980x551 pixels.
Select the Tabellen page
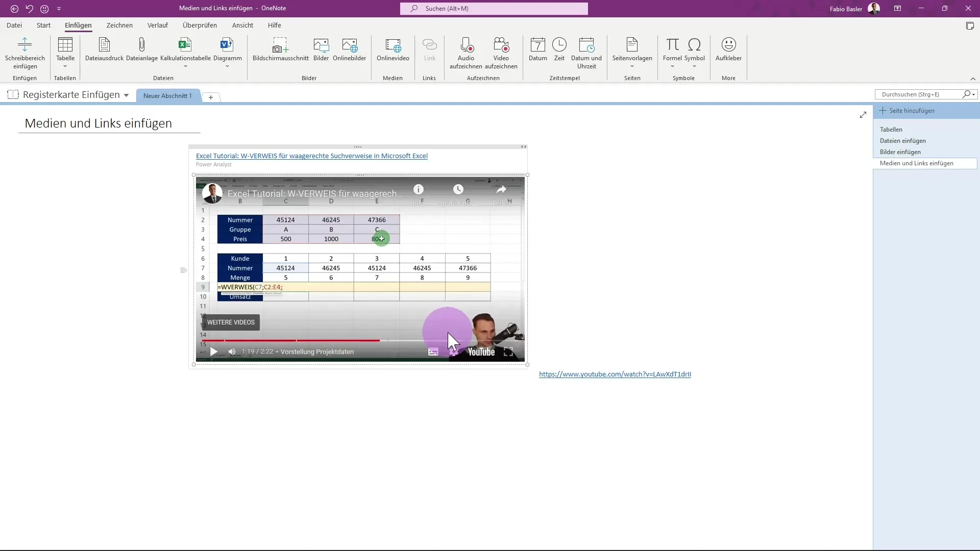(891, 130)
